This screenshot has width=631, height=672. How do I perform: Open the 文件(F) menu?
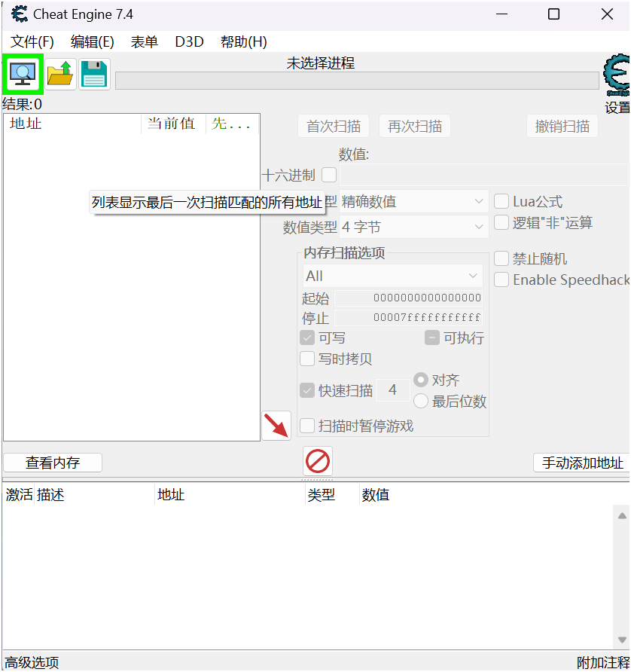point(32,42)
